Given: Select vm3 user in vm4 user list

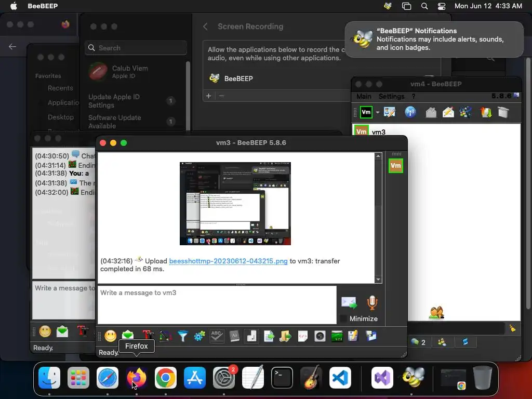Looking at the screenshot, I should [437, 131].
